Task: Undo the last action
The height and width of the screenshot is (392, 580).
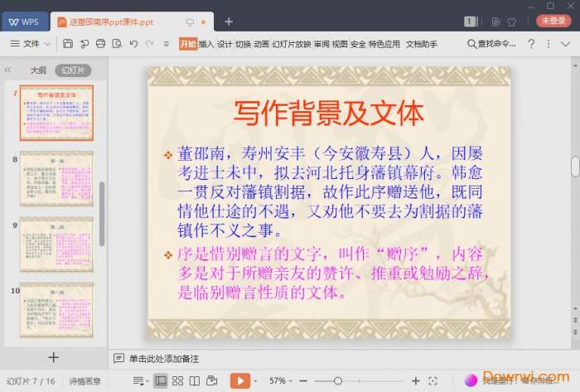Action: [x=134, y=44]
